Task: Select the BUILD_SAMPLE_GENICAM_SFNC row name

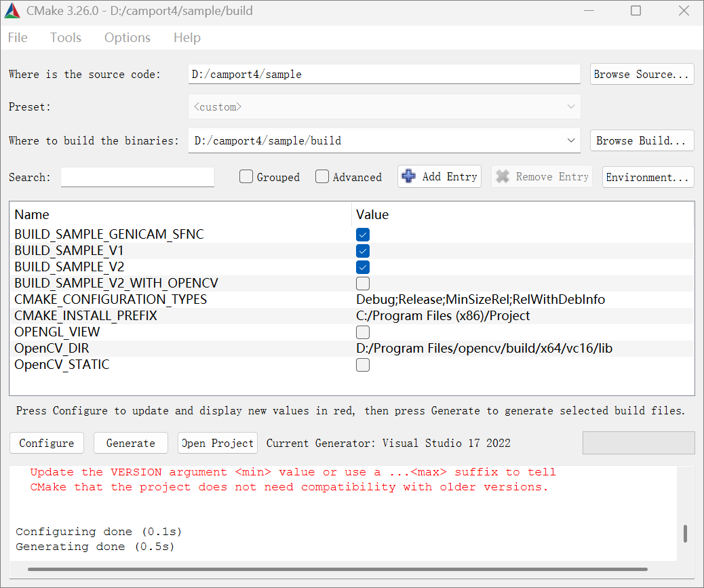Action: pos(109,234)
